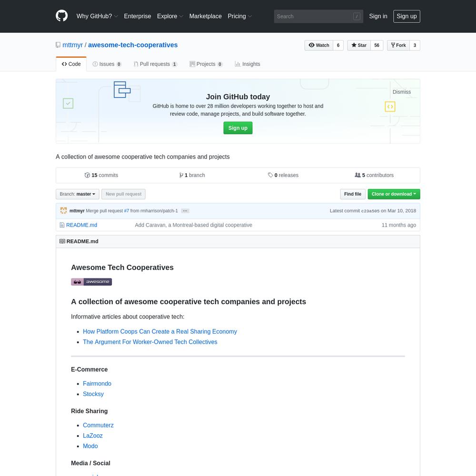The width and height of the screenshot is (476, 476).
Task: Click the green Sign up banner button
Action: point(238,128)
